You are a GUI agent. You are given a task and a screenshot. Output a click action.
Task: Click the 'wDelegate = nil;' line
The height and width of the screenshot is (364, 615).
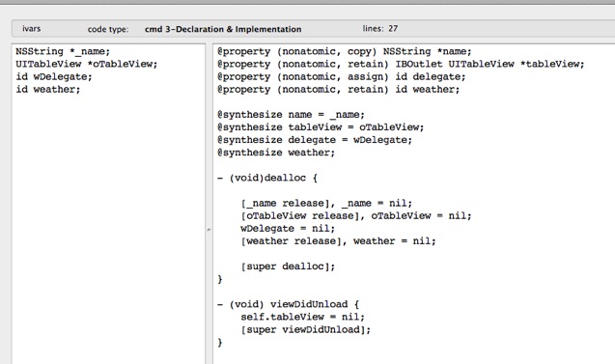click(x=288, y=228)
